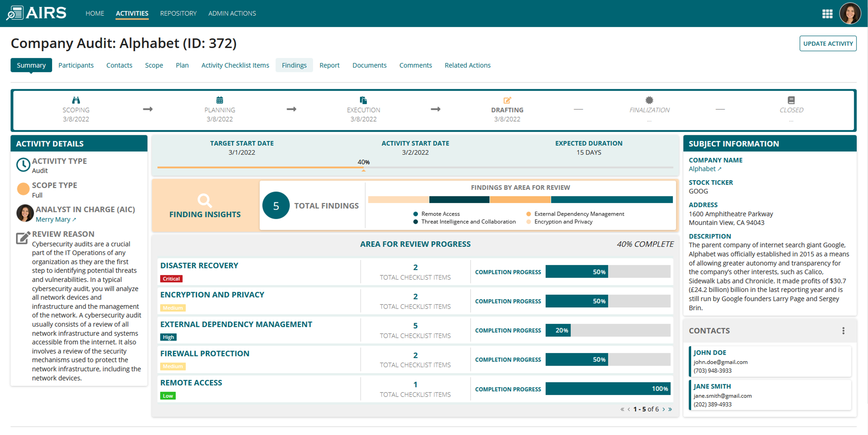Switch to the Comments tab
This screenshot has width=868, height=435.
click(x=415, y=65)
